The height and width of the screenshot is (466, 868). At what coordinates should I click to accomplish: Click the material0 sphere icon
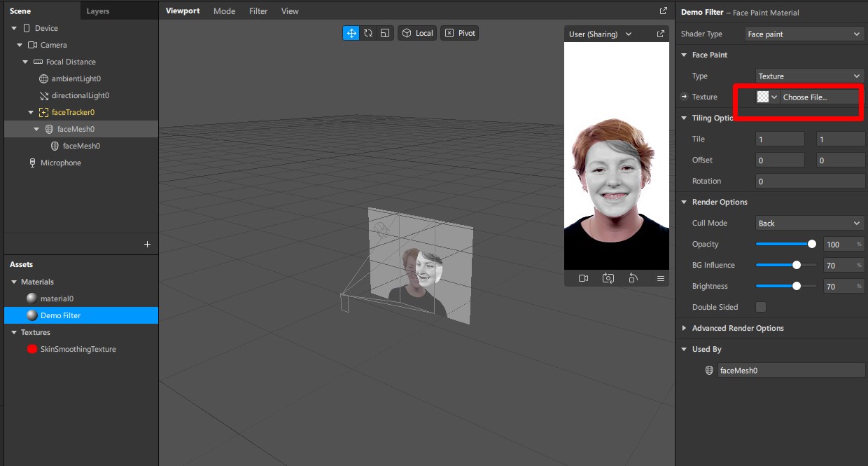coord(31,299)
